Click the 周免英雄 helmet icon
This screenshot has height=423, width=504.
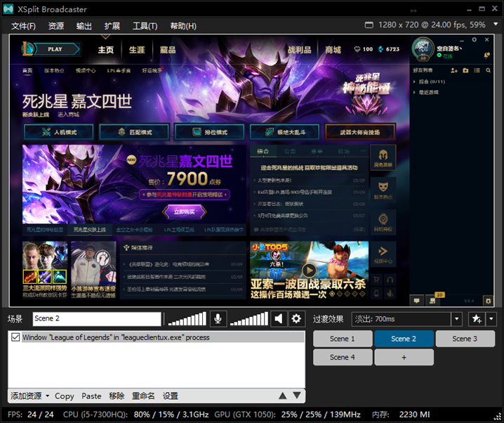click(x=383, y=157)
